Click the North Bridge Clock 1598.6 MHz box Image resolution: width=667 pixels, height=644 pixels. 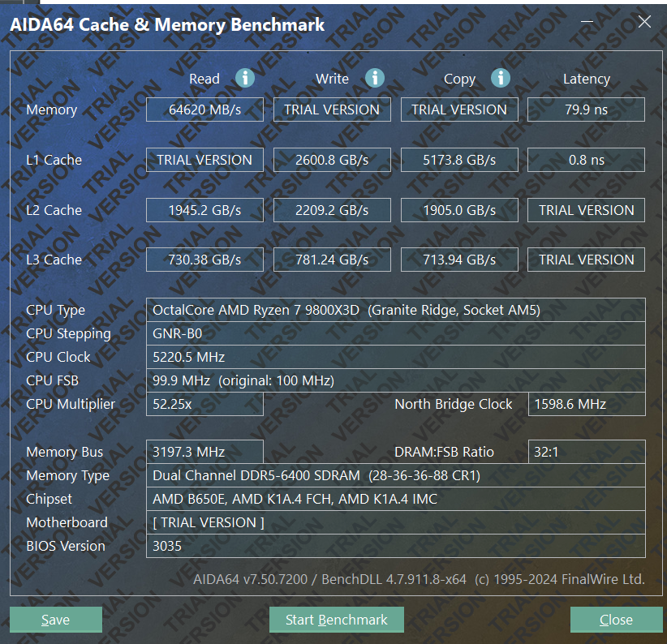click(586, 404)
